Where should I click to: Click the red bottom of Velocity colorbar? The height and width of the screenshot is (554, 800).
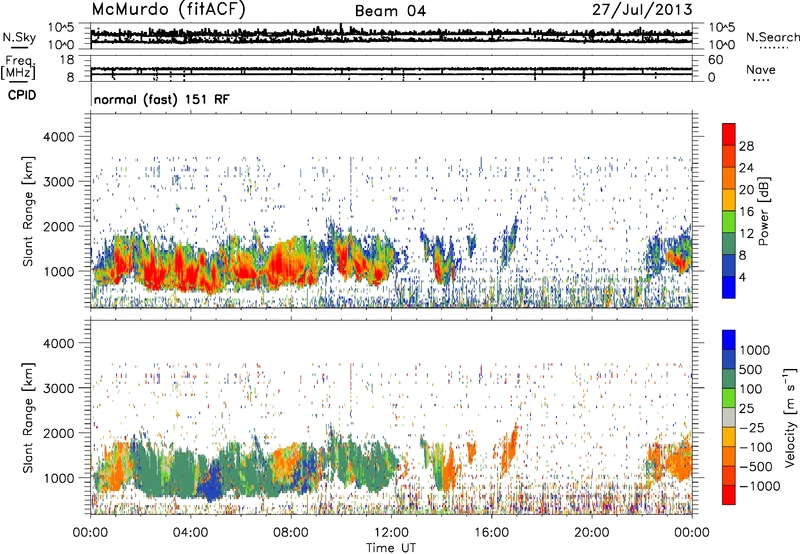tap(729, 495)
